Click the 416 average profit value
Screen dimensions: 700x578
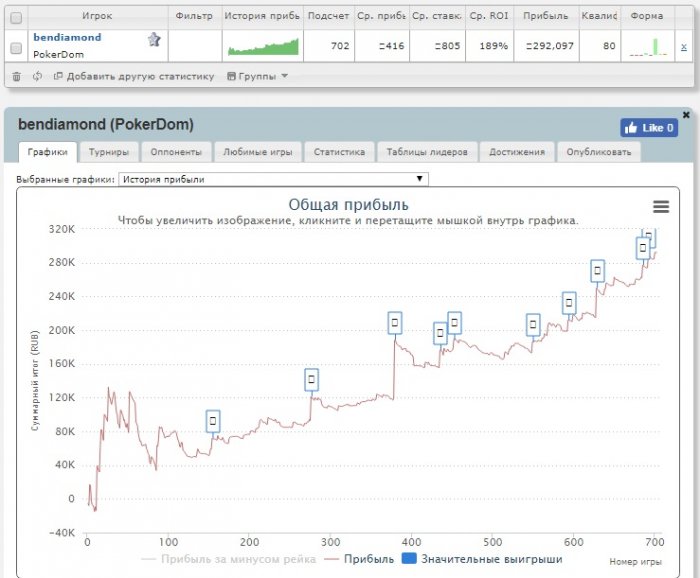pos(392,46)
